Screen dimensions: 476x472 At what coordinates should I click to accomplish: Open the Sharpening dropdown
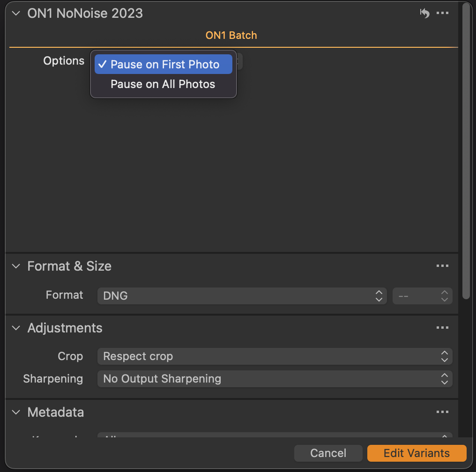275,379
